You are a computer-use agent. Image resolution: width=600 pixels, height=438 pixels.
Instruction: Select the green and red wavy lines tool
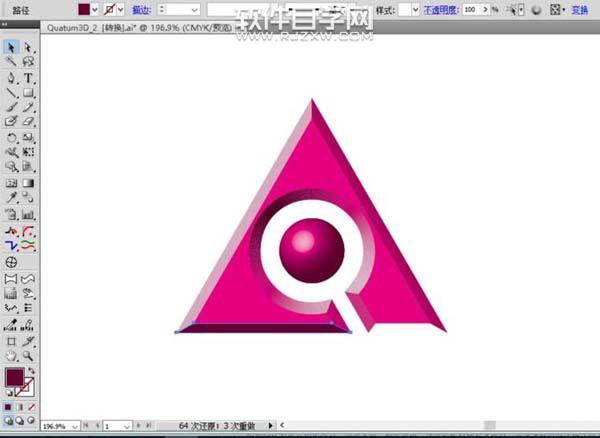[28, 245]
